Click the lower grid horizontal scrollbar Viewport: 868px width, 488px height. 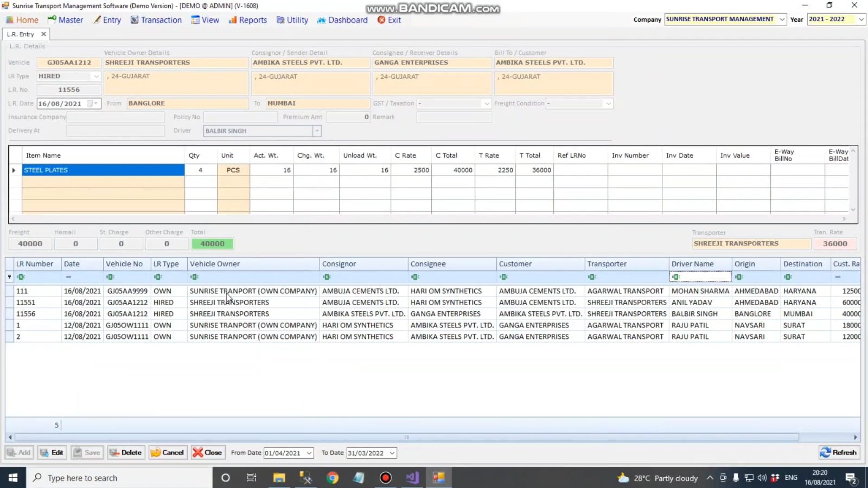coord(407,437)
